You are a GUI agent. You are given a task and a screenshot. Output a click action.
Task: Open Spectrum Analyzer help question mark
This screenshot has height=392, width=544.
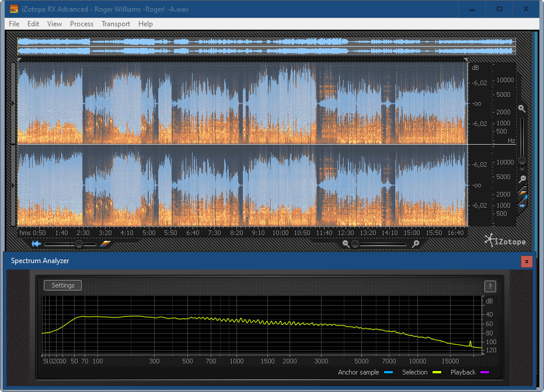point(490,286)
